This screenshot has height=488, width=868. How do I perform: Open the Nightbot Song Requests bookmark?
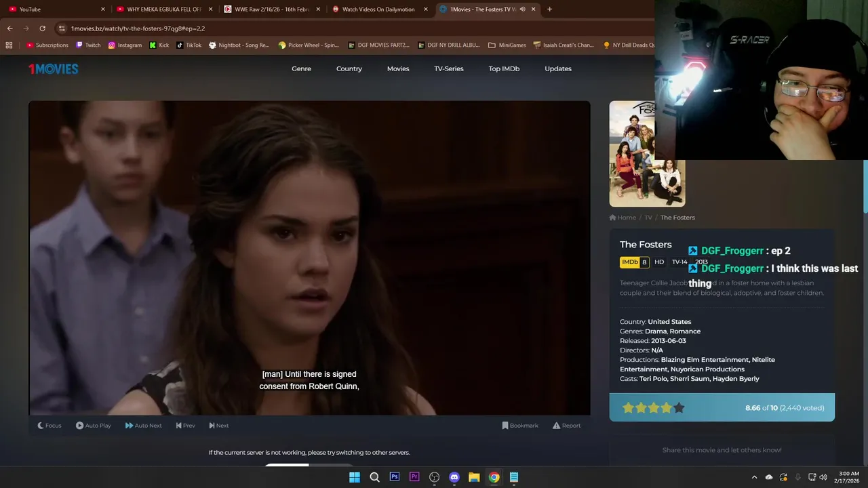coord(239,45)
